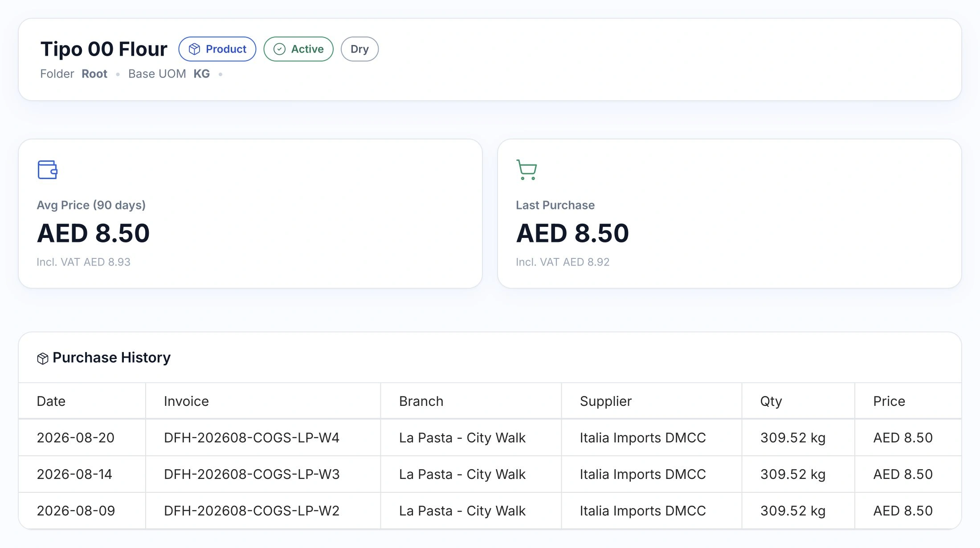Click the KG base UOM value
Screen dimensions: 980x548
click(201, 74)
